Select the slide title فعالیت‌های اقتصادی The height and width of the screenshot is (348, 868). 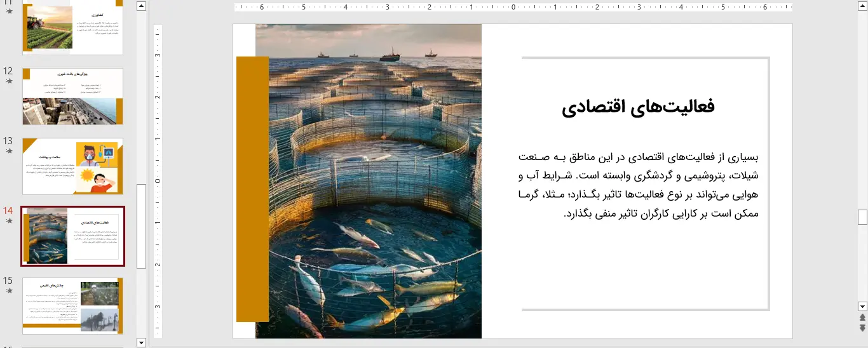click(x=638, y=107)
